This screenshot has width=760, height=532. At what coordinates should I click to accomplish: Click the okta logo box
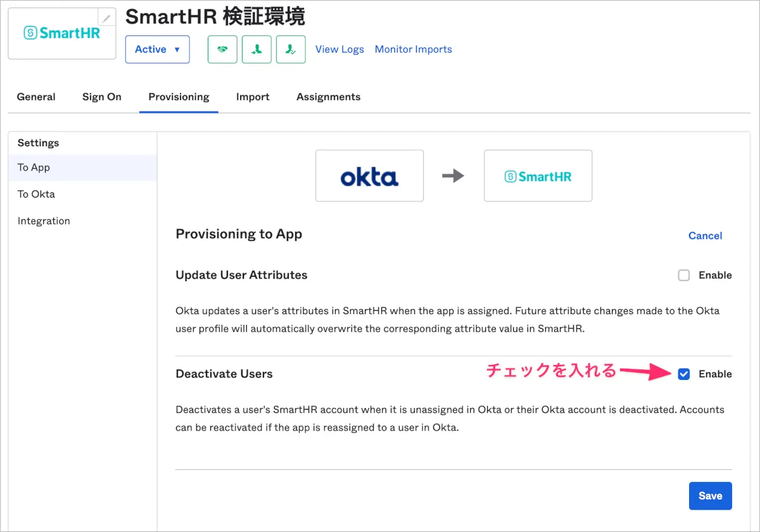click(369, 176)
